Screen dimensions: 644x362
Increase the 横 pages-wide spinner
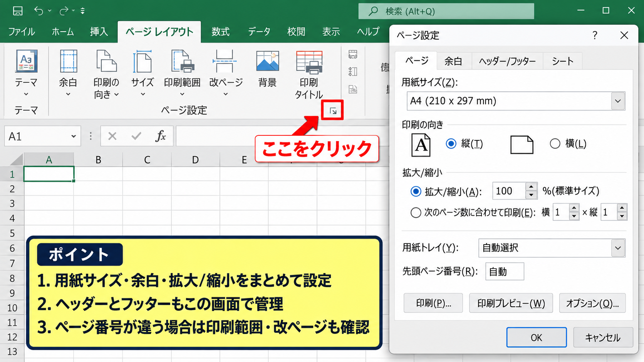[574, 208]
